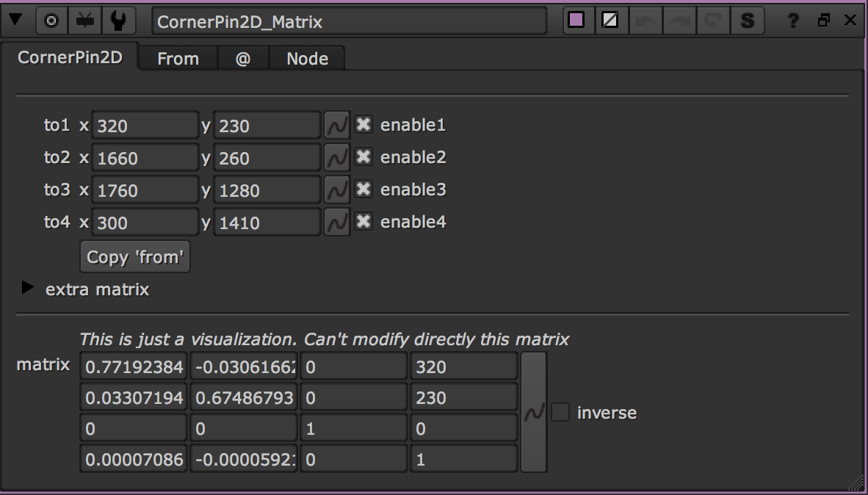868x495 pixels.
Task: Click the animation curve icon beside the matrix
Action: (x=532, y=413)
